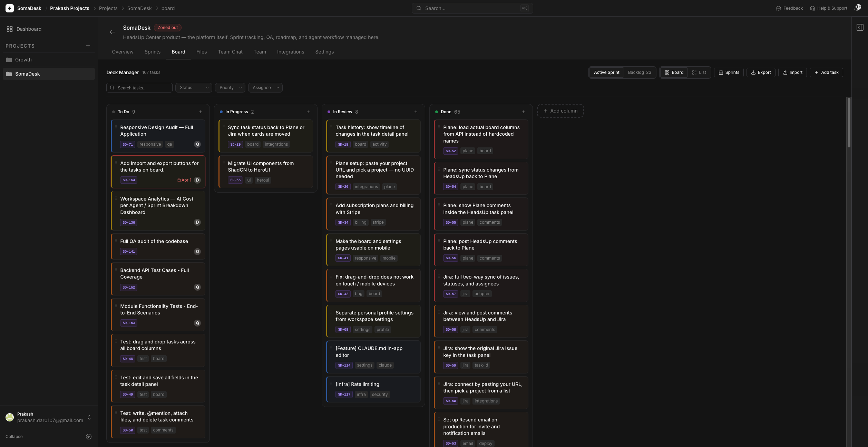Image resolution: width=868 pixels, height=447 pixels.
Task: Click drag handle on Responsive Design Audit card
Action: 116,127
